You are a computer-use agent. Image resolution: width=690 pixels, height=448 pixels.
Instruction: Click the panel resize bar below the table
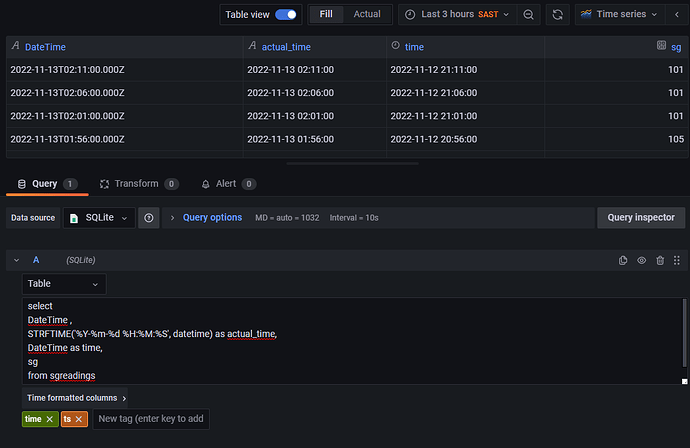[352, 163]
